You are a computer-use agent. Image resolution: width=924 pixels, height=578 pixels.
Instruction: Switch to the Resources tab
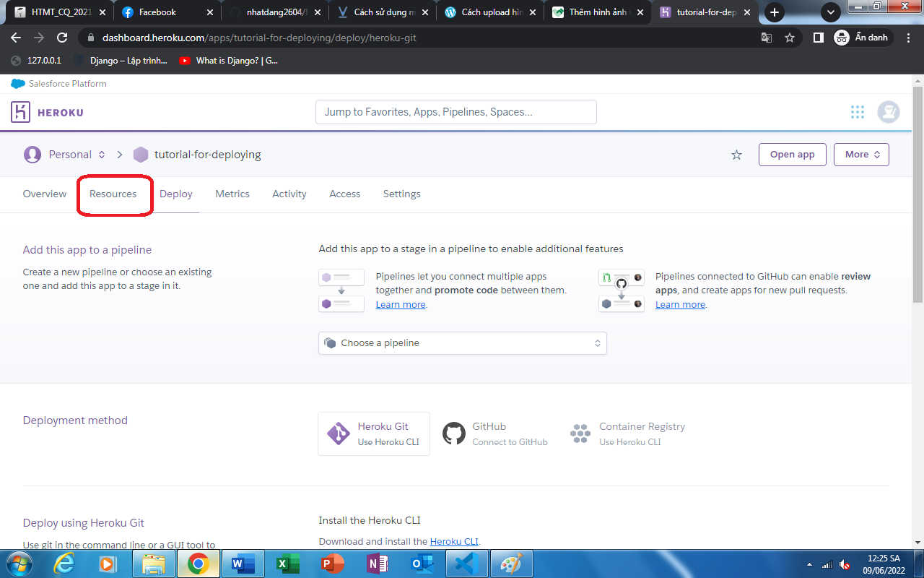pos(113,194)
